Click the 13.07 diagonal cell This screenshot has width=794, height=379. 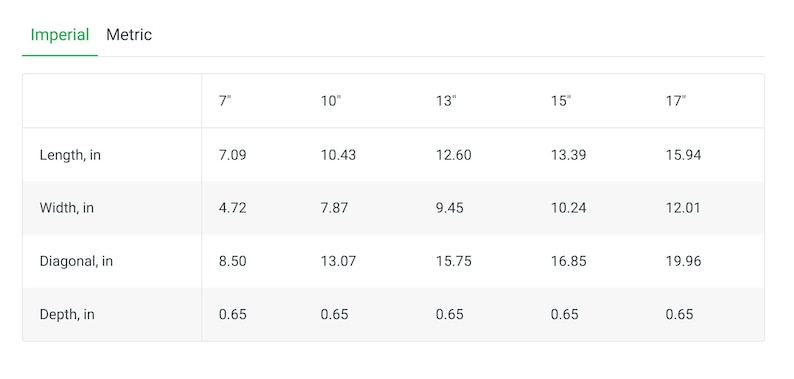point(338,261)
